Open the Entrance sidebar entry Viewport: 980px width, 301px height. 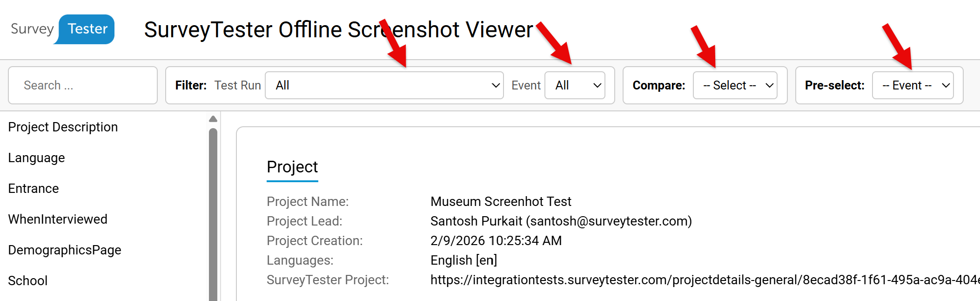(x=34, y=188)
